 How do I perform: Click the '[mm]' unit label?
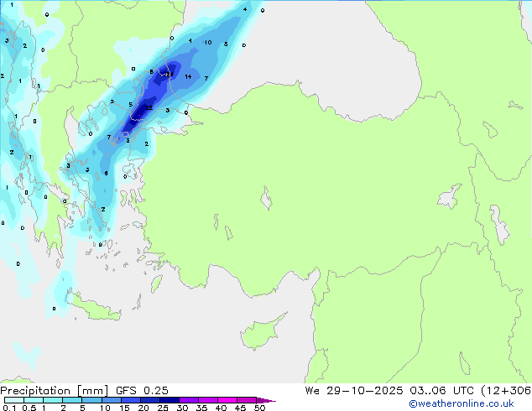tap(92, 391)
